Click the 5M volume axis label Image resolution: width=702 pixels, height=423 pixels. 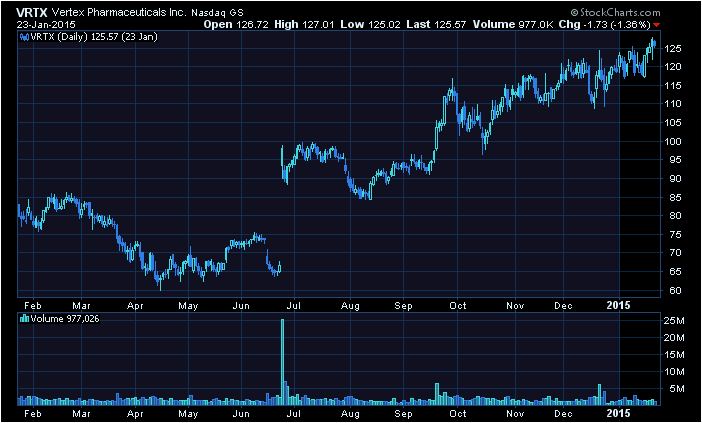[x=676, y=389]
